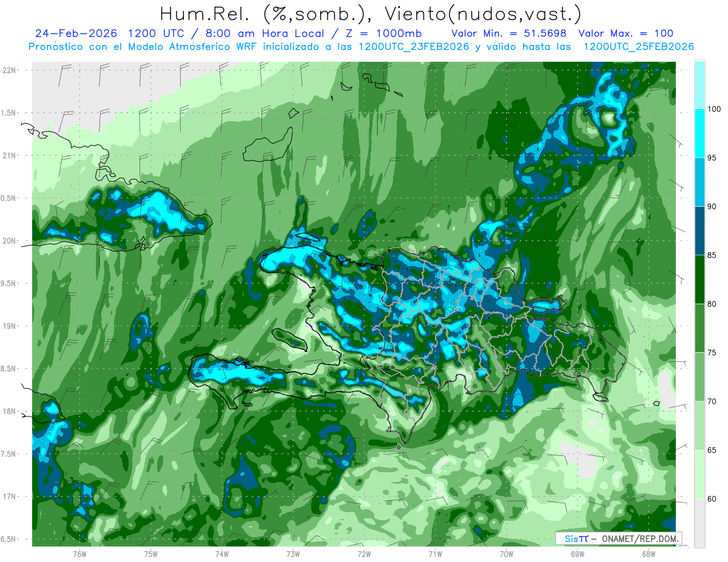Click the '18N' latitude label
The width and height of the screenshot is (728, 562).
8,411
